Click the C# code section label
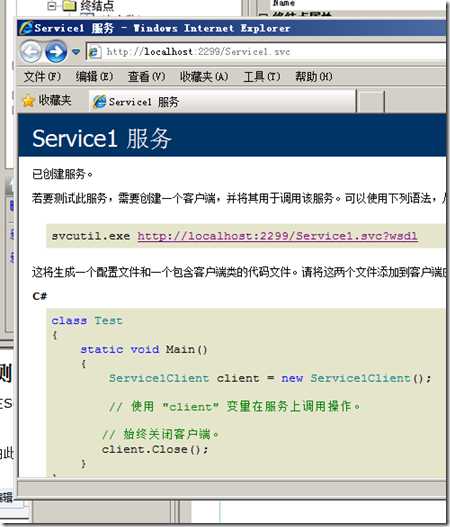Viewport: 450px width, 527px height. point(40,296)
